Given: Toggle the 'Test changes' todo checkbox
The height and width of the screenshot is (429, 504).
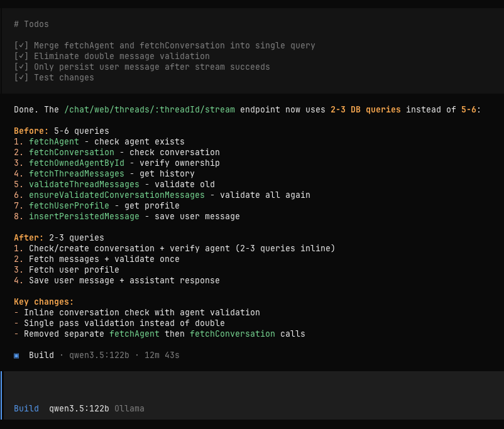Looking at the screenshot, I should [x=21, y=77].
